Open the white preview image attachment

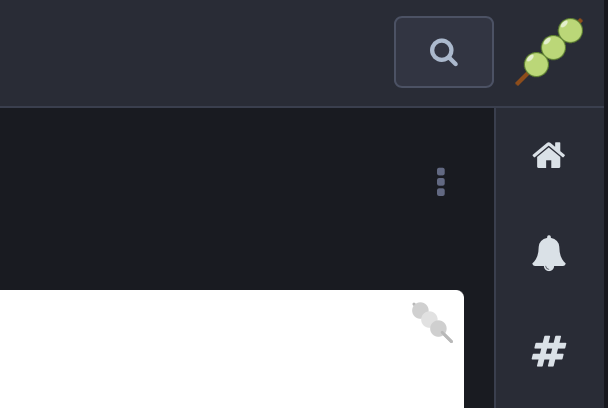pos(232,349)
